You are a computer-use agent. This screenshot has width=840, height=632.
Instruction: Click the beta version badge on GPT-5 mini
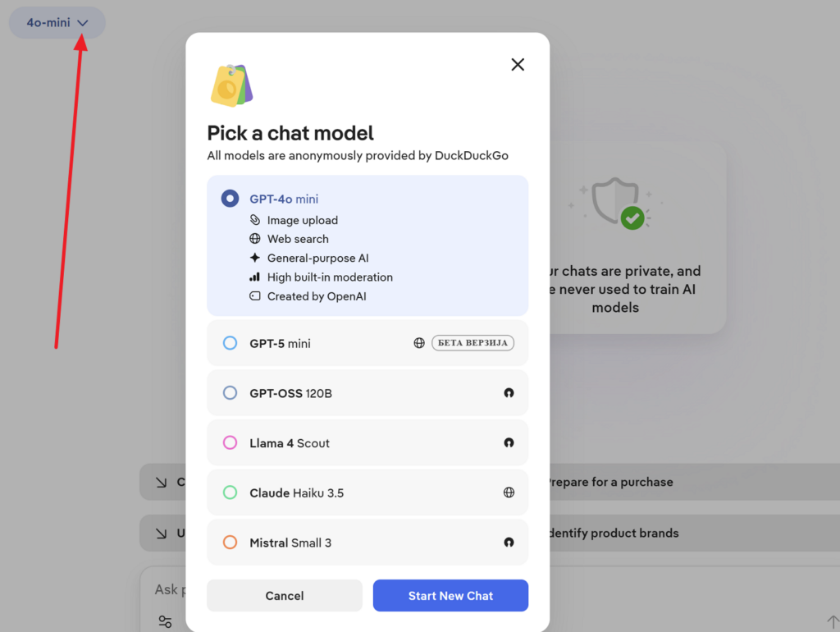pyautogui.click(x=472, y=343)
